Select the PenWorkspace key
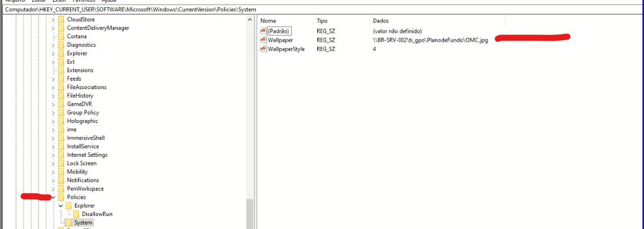 click(x=85, y=189)
